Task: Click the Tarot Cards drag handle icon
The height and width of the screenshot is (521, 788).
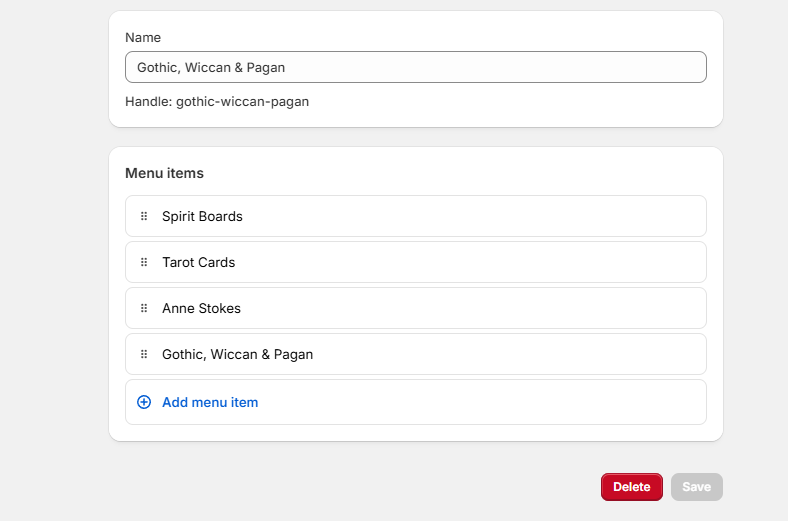Action: point(144,262)
